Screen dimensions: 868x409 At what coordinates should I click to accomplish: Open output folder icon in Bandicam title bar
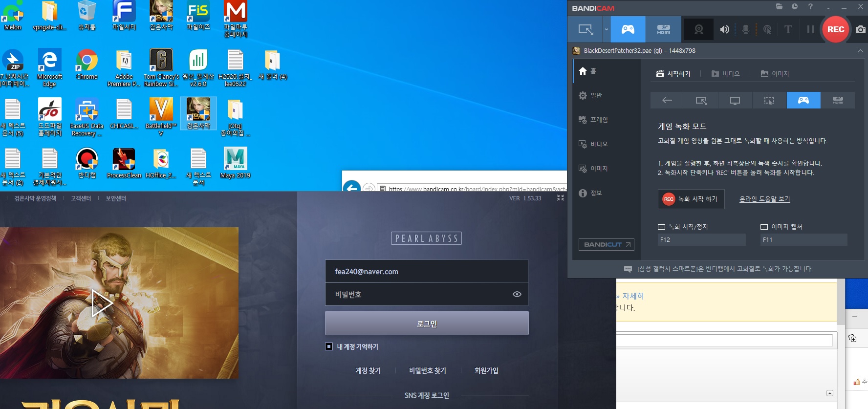coord(779,7)
